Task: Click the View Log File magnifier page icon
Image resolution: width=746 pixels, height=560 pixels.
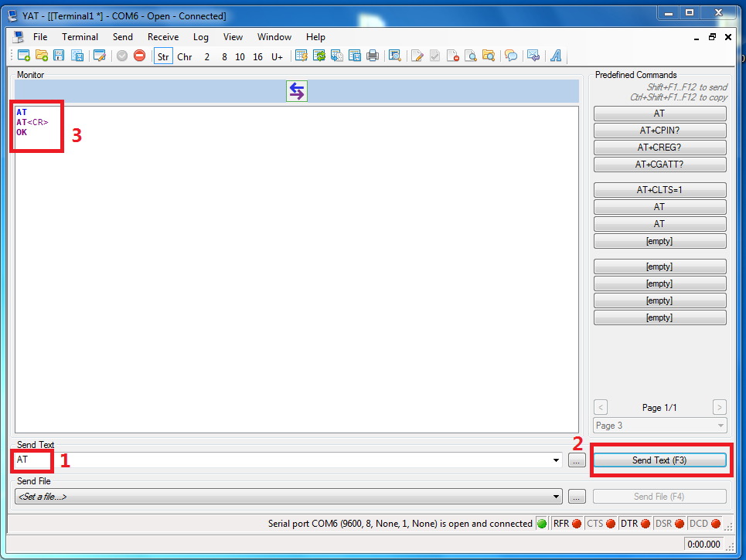Action: (x=471, y=56)
